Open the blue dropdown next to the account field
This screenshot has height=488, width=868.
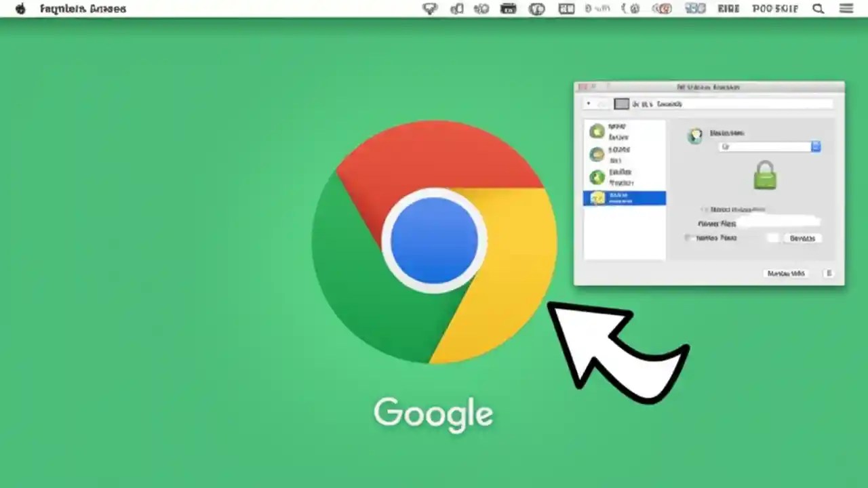816,146
